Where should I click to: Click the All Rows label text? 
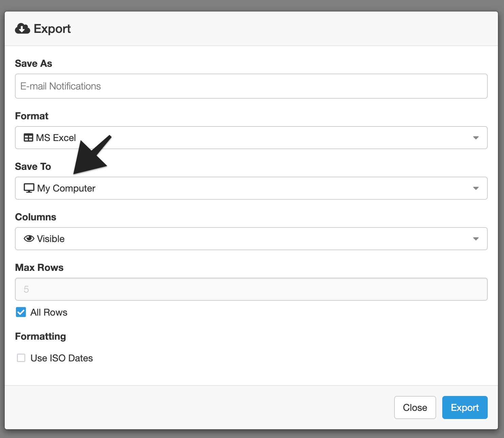(x=49, y=312)
